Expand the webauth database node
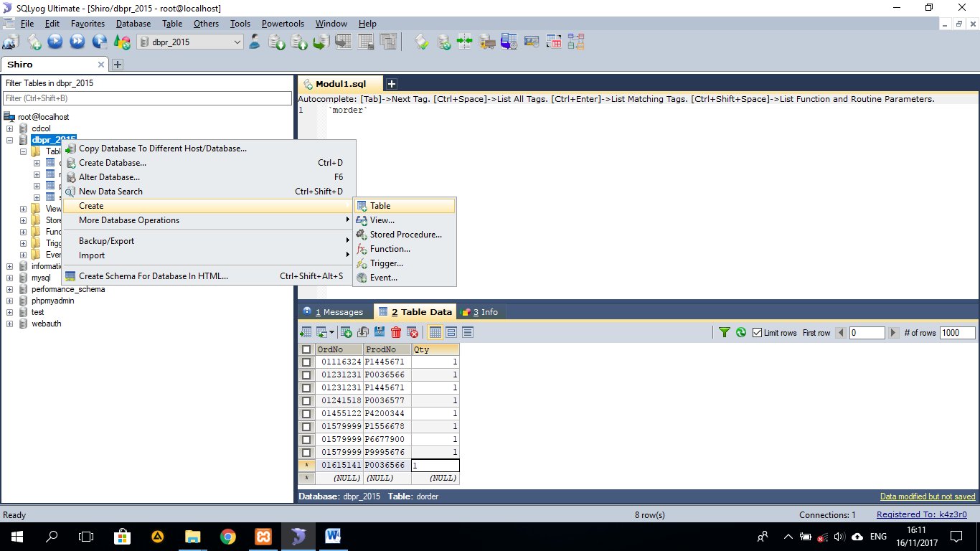Viewport: 980px width, 551px height. 10,324
